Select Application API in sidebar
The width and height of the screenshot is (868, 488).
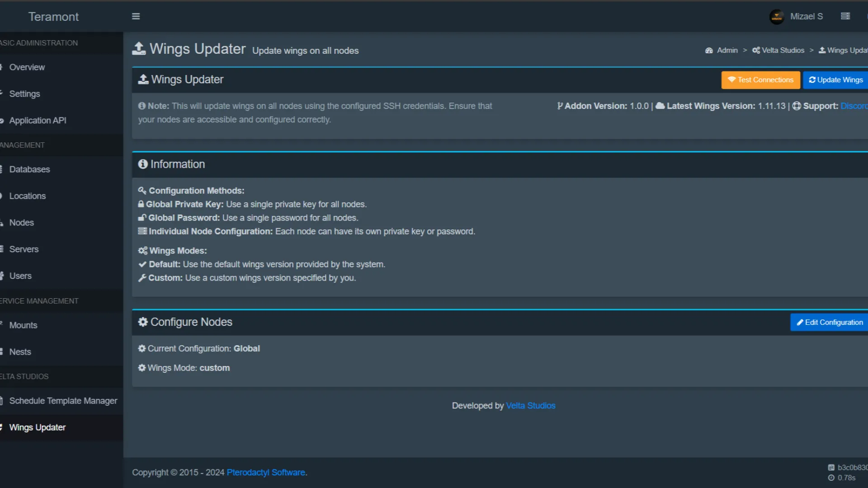tap(38, 120)
